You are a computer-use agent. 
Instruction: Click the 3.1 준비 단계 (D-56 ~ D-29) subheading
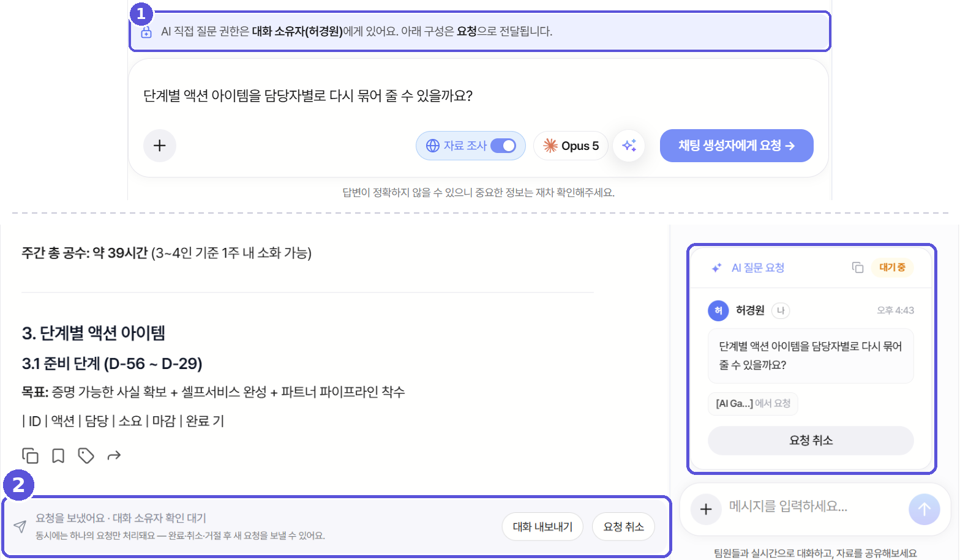[x=112, y=364]
